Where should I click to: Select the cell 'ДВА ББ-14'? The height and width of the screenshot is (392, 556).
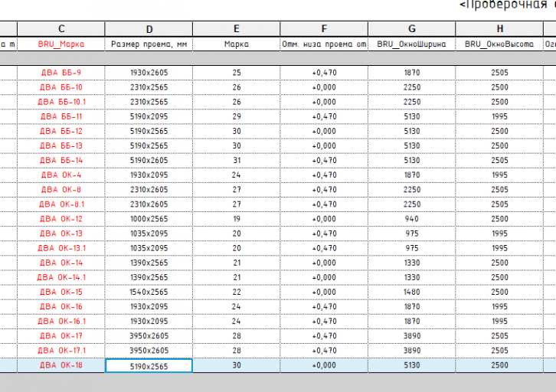[x=61, y=161]
